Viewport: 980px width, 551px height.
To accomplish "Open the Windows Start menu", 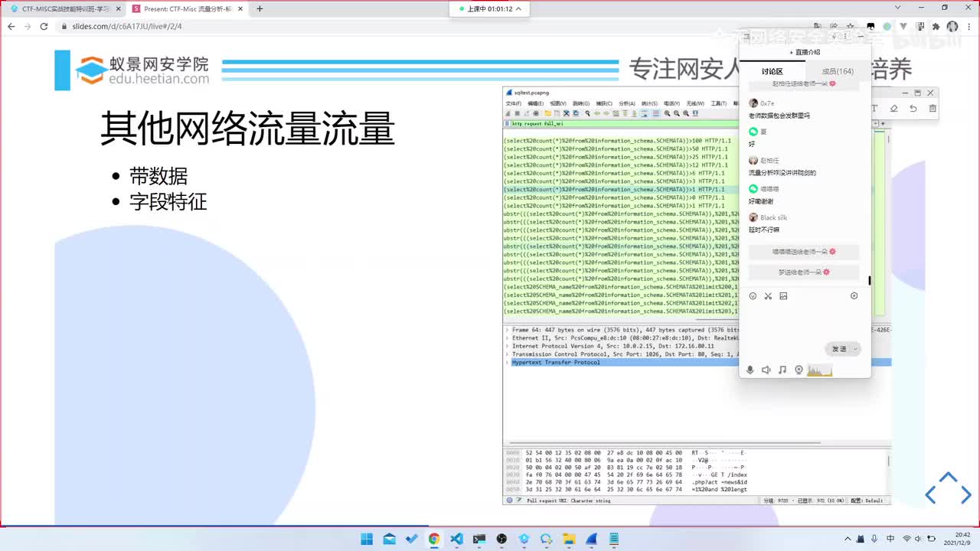I will [x=367, y=539].
